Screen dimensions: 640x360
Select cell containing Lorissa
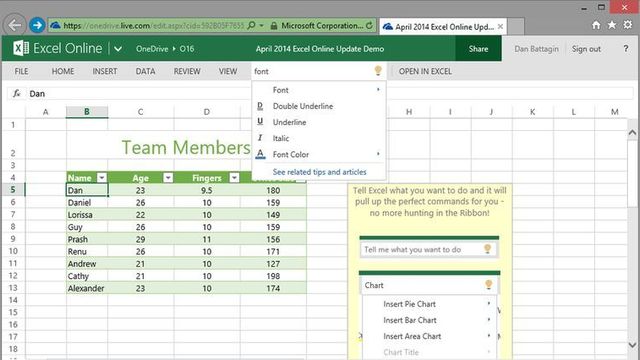click(87, 215)
